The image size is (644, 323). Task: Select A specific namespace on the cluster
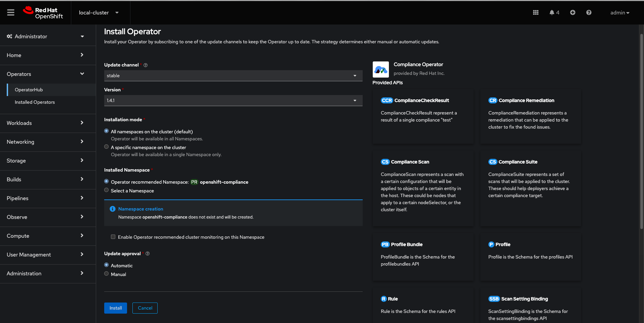[x=107, y=147]
